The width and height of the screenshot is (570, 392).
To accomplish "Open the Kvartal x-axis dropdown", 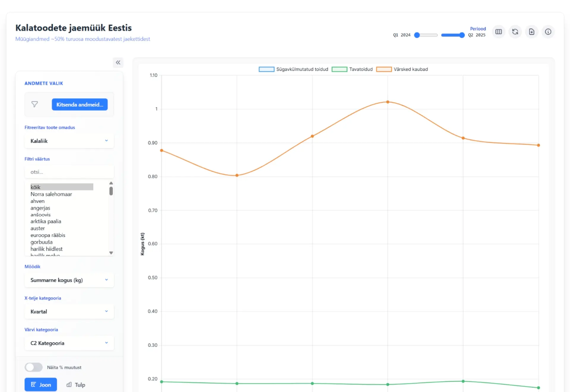I will point(69,312).
